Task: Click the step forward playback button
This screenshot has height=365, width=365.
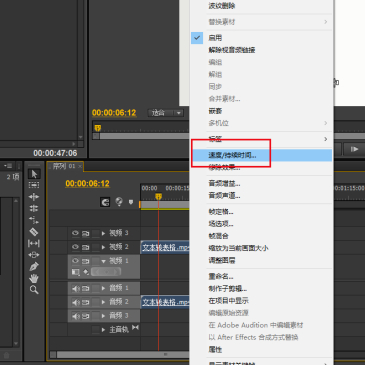Action: (x=354, y=149)
